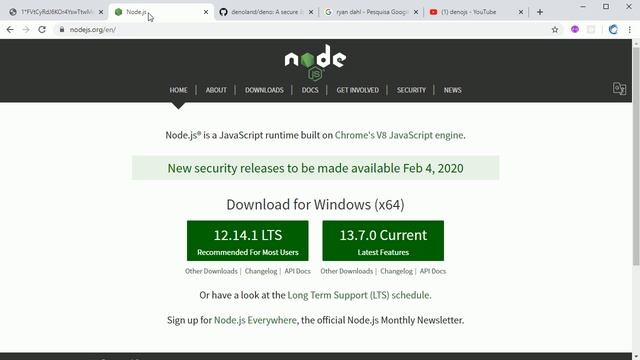Open the ABOUT nav item
Viewport: 640px width, 360px height.
tap(216, 90)
